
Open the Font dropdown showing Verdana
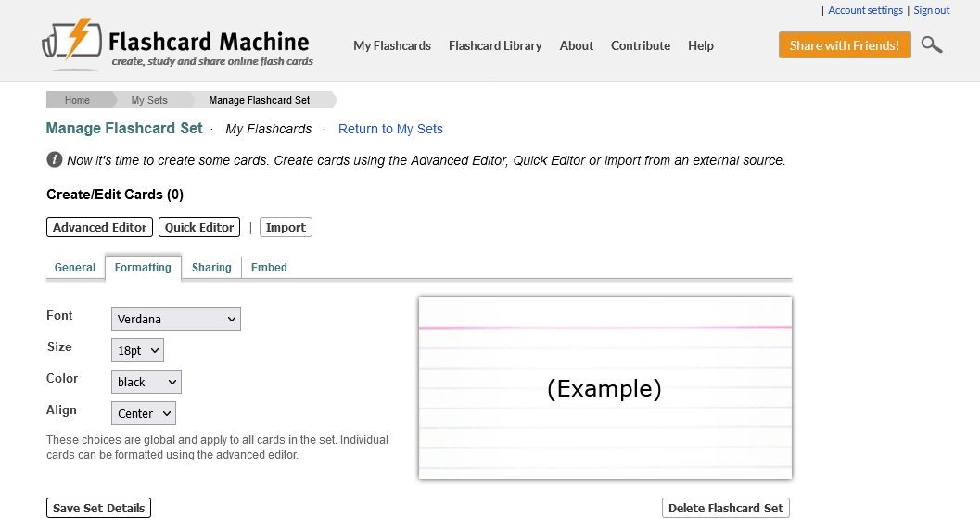pyautogui.click(x=175, y=319)
